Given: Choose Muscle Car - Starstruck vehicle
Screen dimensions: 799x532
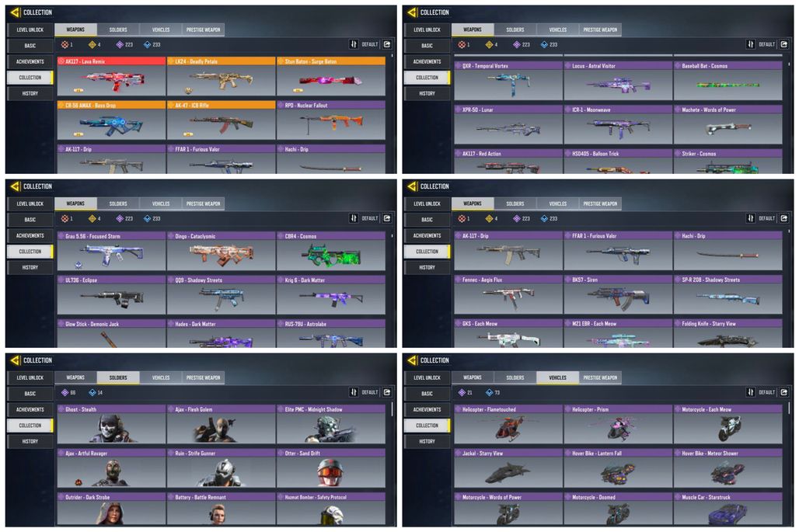Looking at the screenshot, I should pyautogui.click(x=728, y=509).
